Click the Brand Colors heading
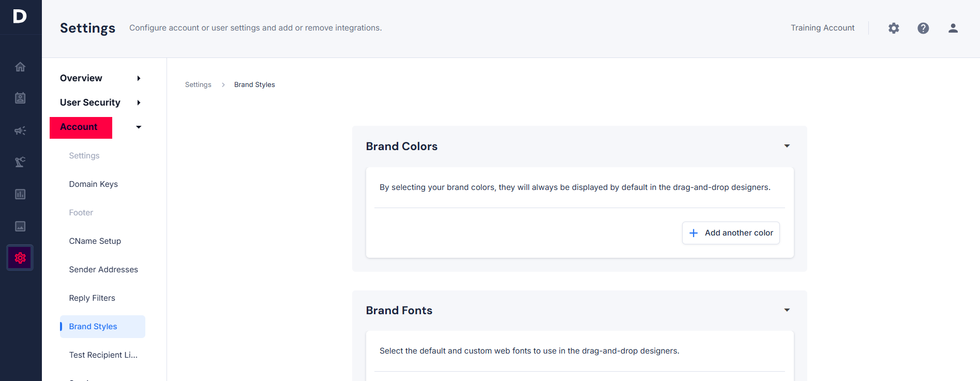 (402, 146)
